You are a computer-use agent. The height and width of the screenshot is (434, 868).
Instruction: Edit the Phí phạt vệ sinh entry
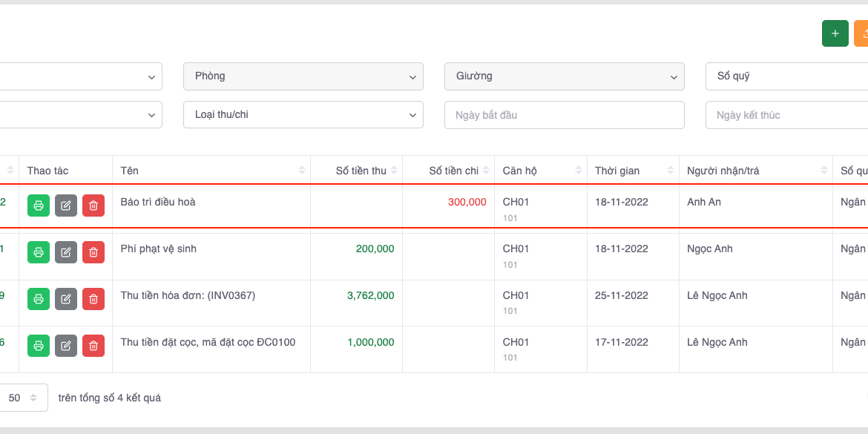66,252
